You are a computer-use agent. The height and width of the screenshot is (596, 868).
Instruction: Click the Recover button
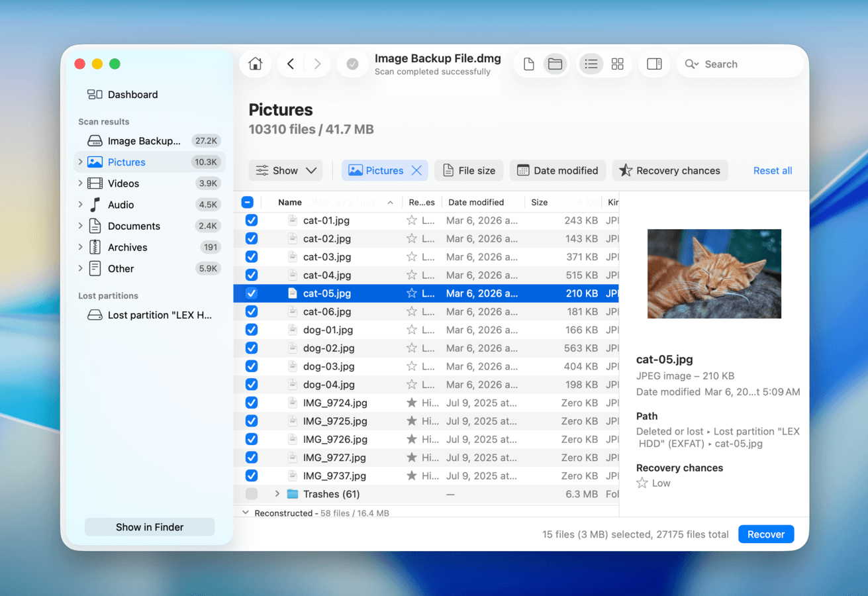[765, 534]
